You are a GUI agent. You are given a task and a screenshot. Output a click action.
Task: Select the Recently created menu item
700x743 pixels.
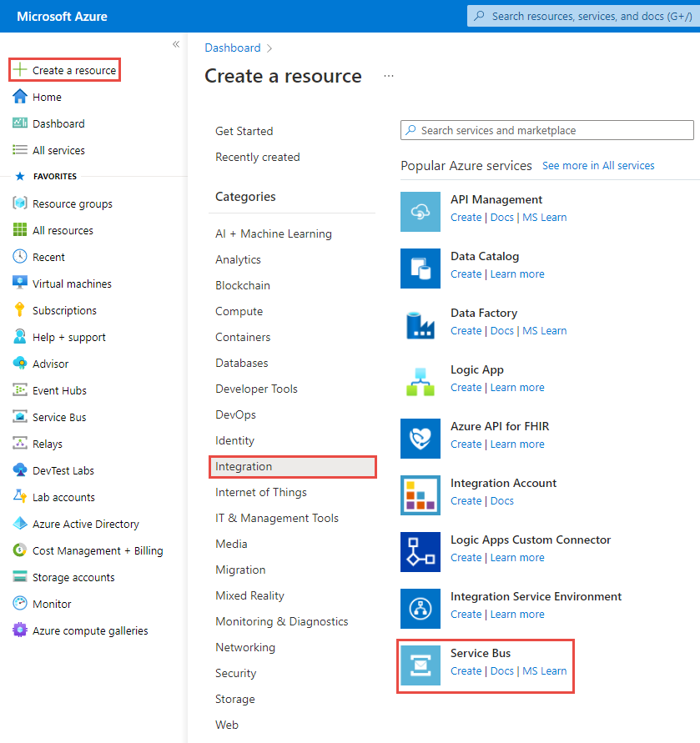click(258, 157)
